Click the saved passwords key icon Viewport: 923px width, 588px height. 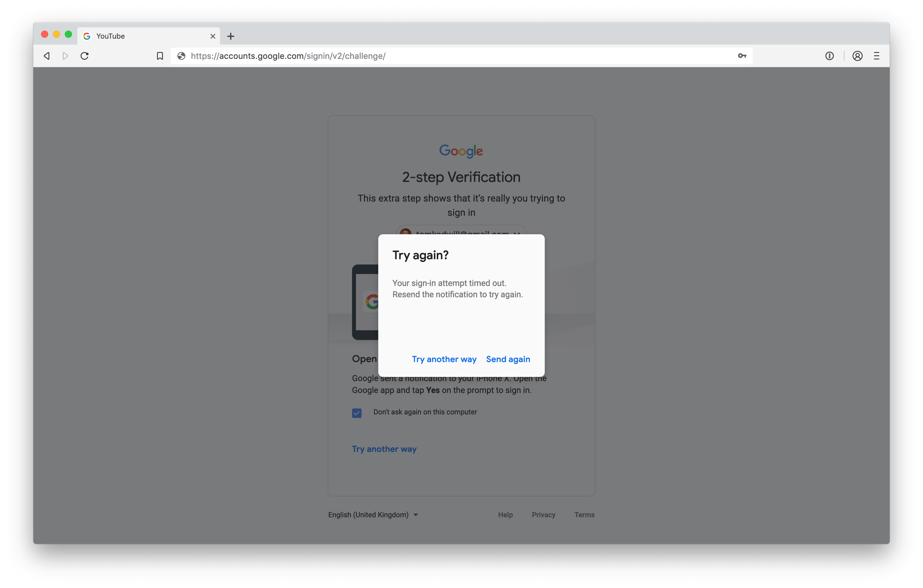(742, 56)
